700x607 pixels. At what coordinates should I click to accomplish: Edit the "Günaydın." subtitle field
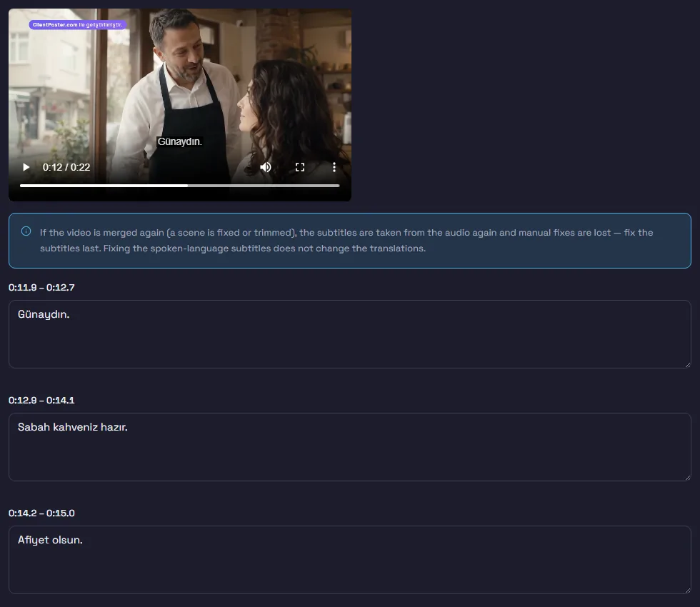pos(349,334)
